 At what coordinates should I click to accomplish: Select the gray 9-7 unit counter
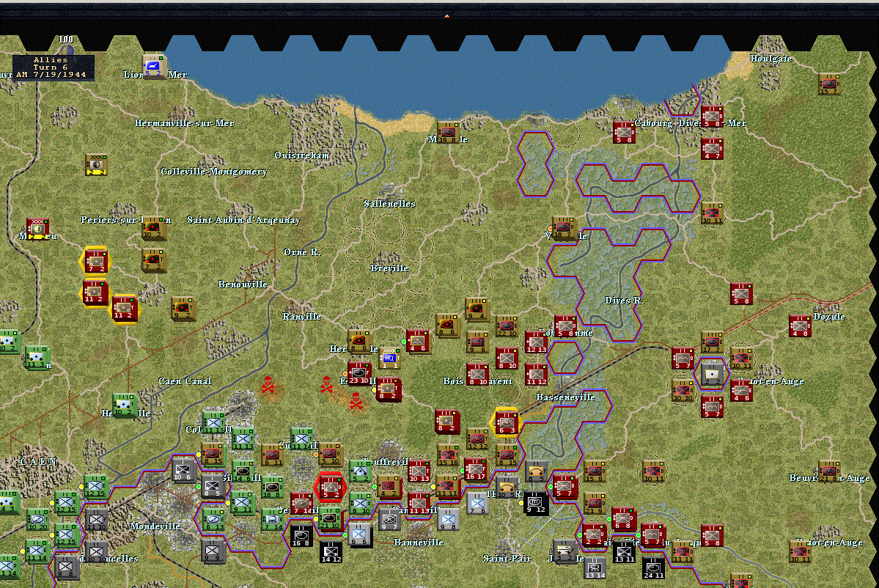[x=389, y=520]
